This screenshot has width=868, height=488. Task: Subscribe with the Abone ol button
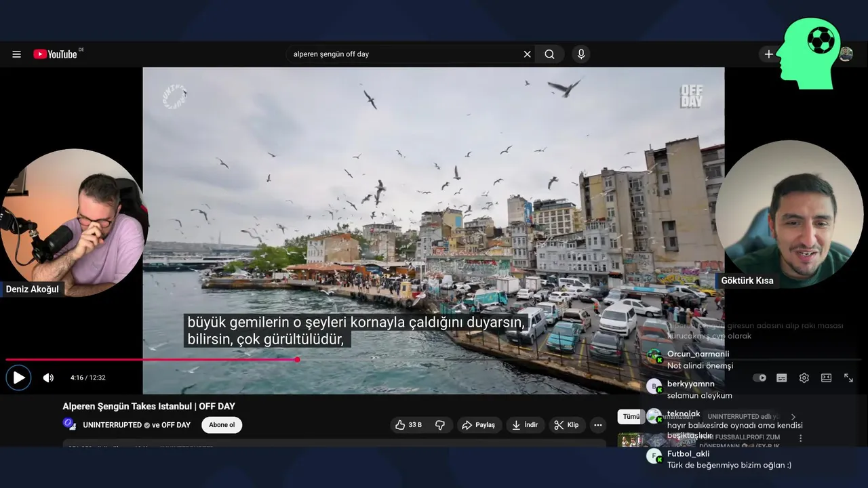click(222, 425)
